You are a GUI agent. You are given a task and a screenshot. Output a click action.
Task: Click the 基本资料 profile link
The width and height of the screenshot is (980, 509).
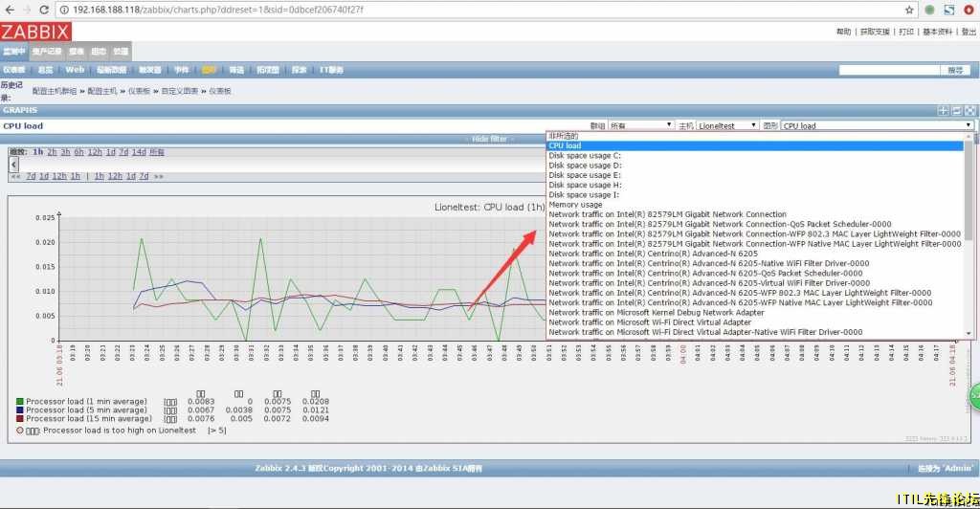pos(938,32)
